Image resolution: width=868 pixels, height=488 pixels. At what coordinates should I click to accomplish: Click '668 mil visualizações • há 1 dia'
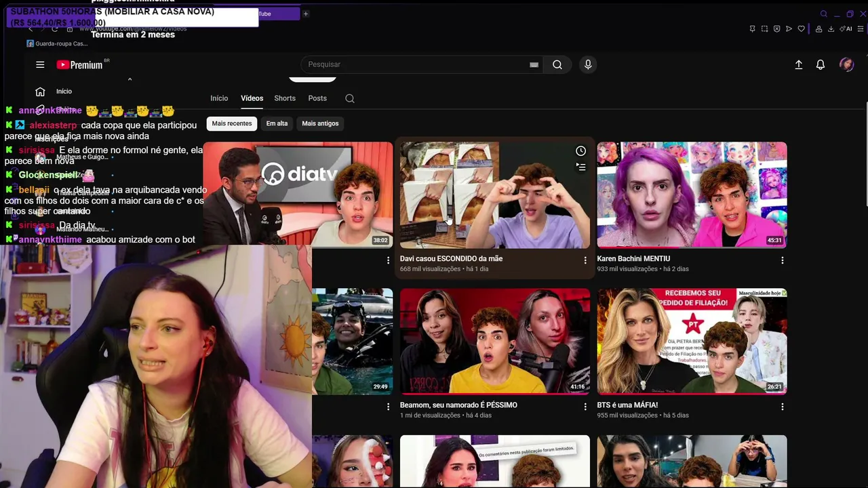pos(444,269)
